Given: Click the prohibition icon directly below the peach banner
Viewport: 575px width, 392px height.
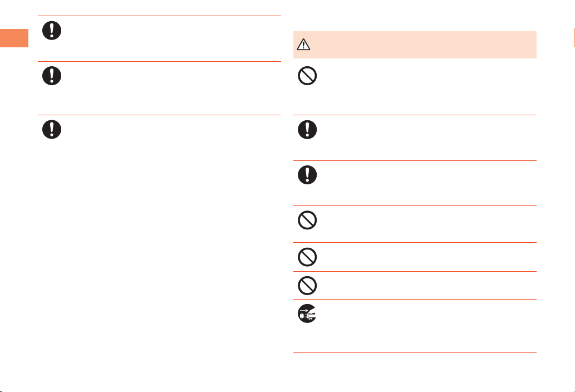Looking at the screenshot, I should [x=307, y=76].
